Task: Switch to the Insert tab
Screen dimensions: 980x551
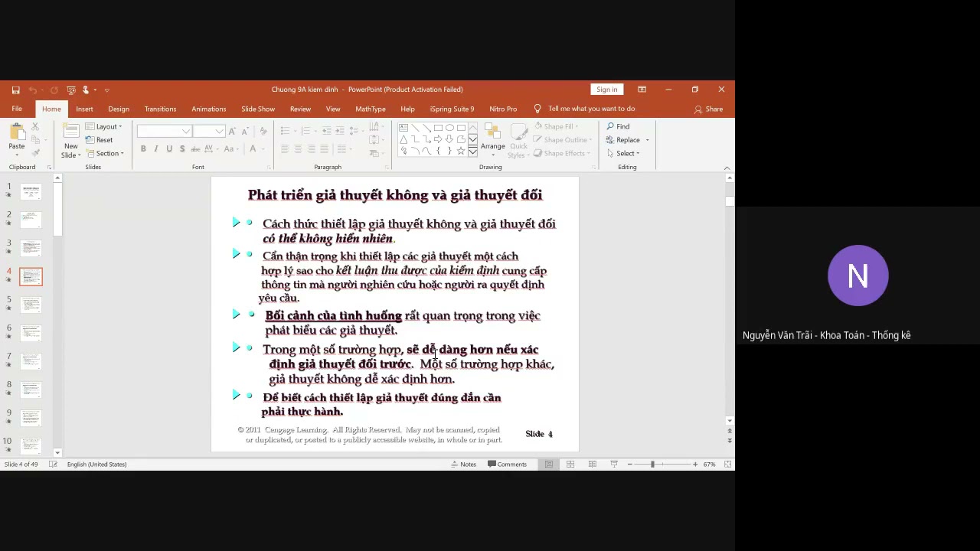Action: tap(84, 109)
